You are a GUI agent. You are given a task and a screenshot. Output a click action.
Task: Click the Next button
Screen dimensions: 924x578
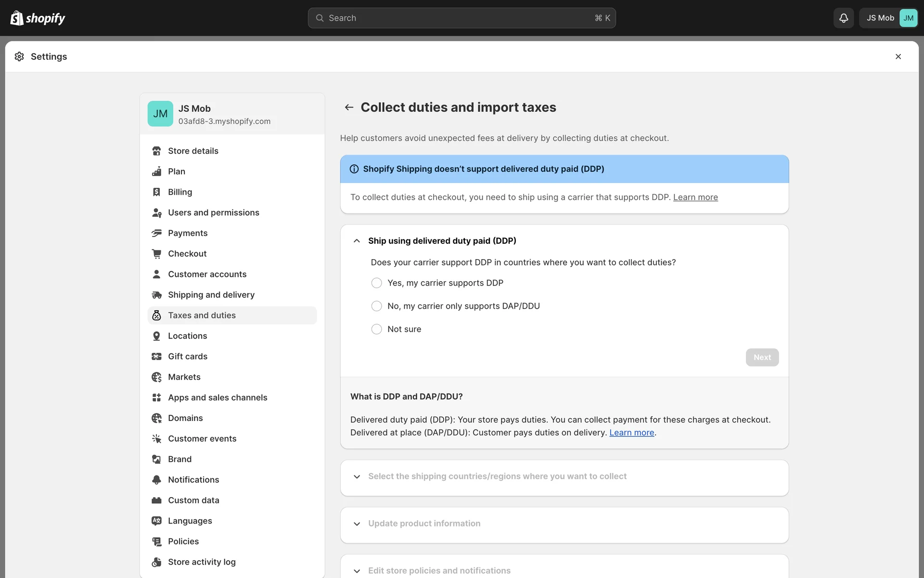pyautogui.click(x=762, y=357)
